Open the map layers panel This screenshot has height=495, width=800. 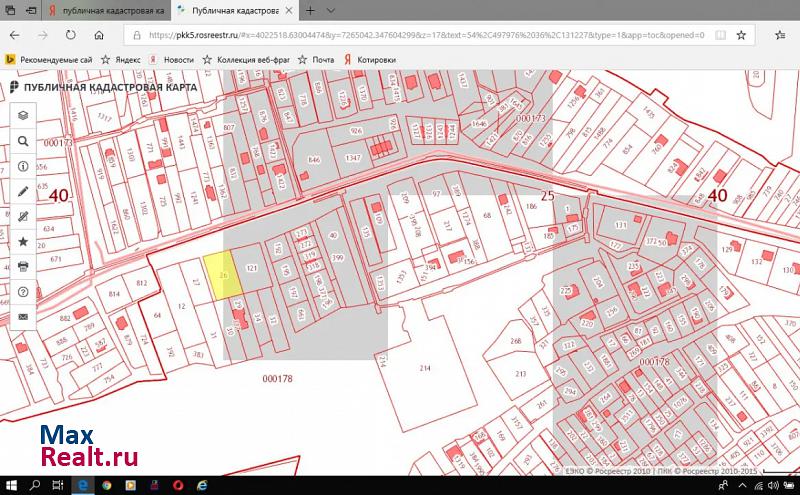coord(23,115)
